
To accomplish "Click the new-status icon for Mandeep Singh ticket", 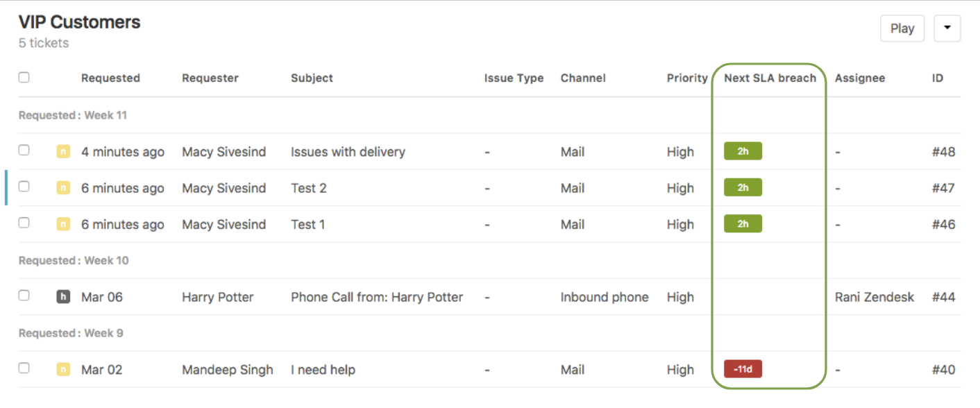I will (63, 370).
